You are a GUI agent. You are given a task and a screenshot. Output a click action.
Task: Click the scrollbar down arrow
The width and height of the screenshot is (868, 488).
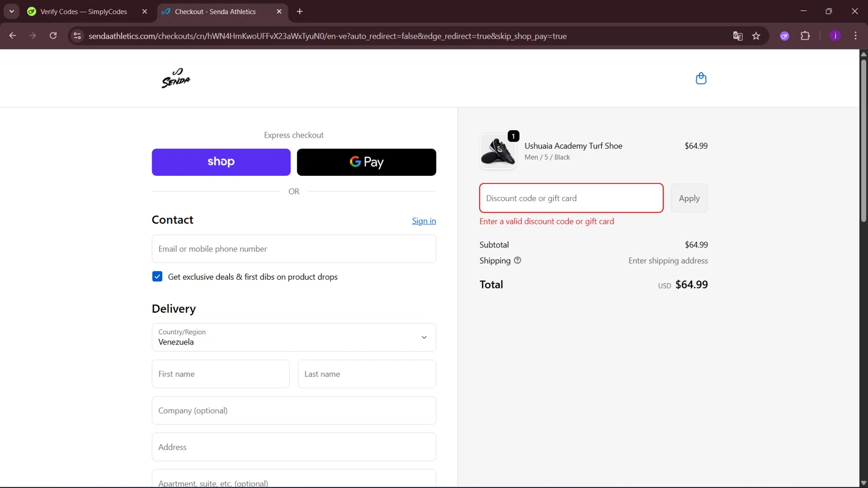(x=863, y=483)
